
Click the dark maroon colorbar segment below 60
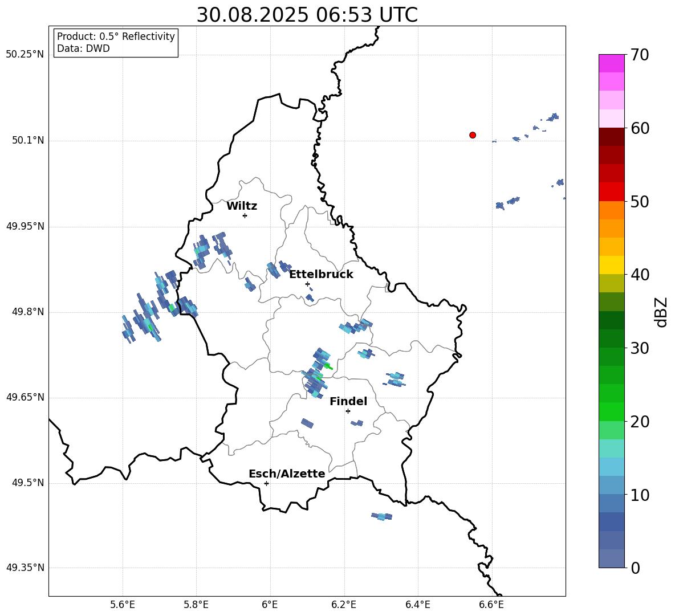point(611,137)
